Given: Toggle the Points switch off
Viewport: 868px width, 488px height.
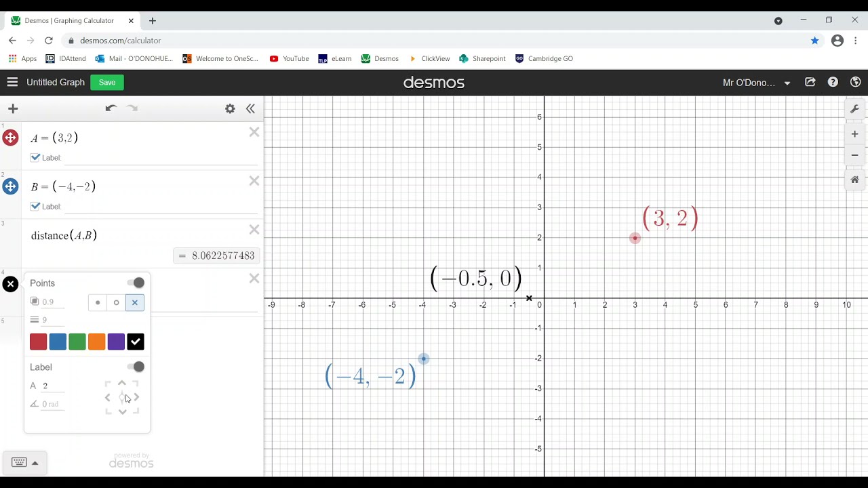Looking at the screenshot, I should [136, 283].
